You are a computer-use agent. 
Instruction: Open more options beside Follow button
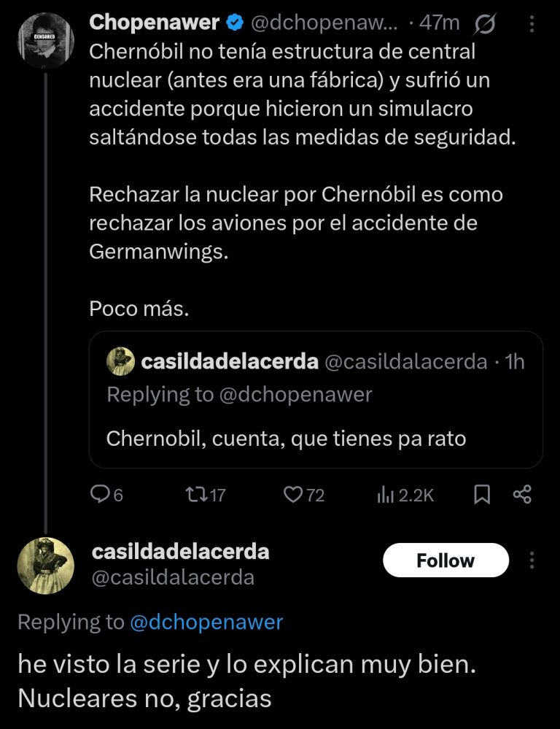[x=532, y=560]
